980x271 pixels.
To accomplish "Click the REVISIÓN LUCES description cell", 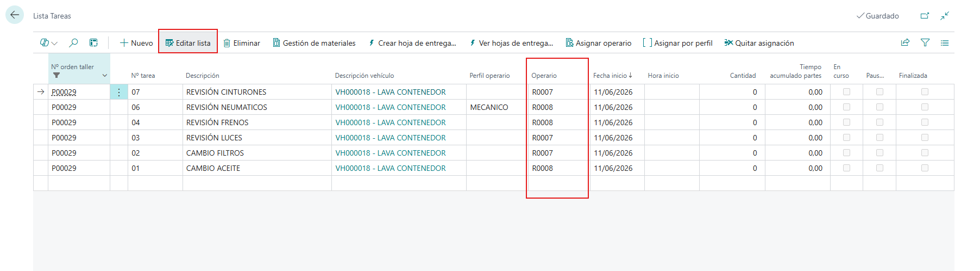I will 257,138.
